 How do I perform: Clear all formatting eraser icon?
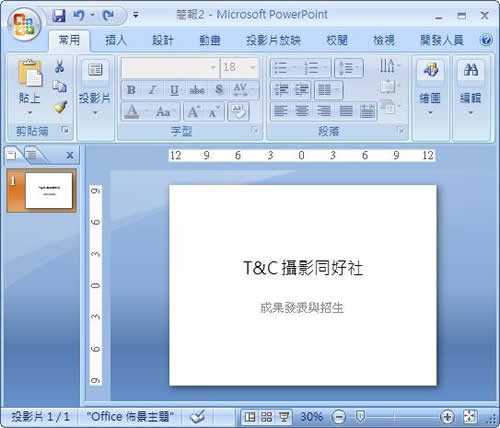pyautogui.click(x=238, y=111)
